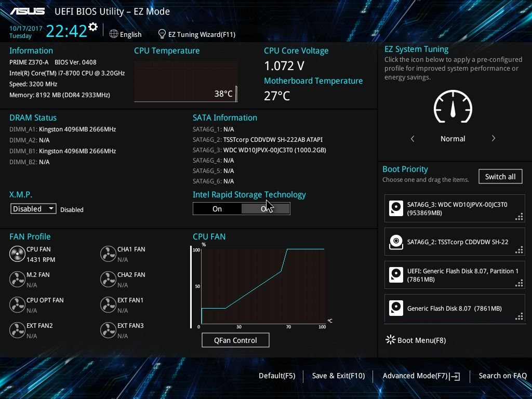Viewport: 532px width, 399px height.
Task: Click the language globe icon
Action: click(114, 34)
